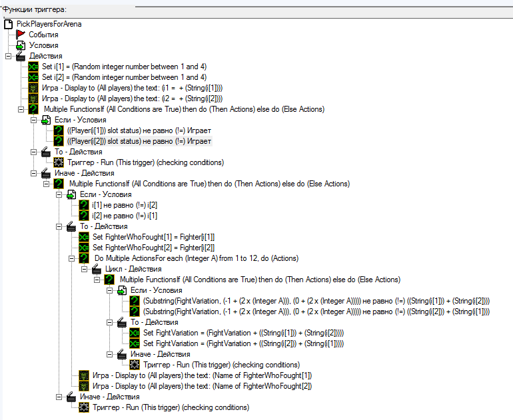This screenshot has width=513, height=420.
Task: Collapse Иначе - Действия inside the loop
Action: [x=110, y=354]
